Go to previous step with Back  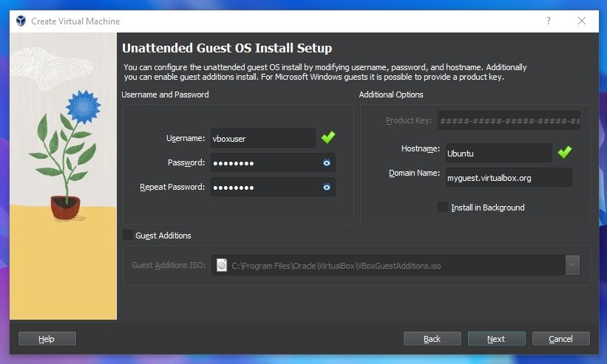tap(432, 338)
